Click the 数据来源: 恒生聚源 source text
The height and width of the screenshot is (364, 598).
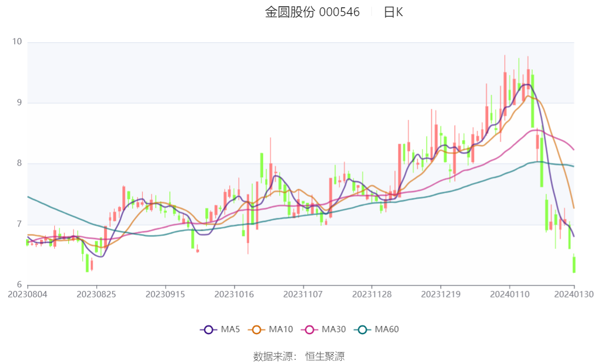[x=299, y=356]
